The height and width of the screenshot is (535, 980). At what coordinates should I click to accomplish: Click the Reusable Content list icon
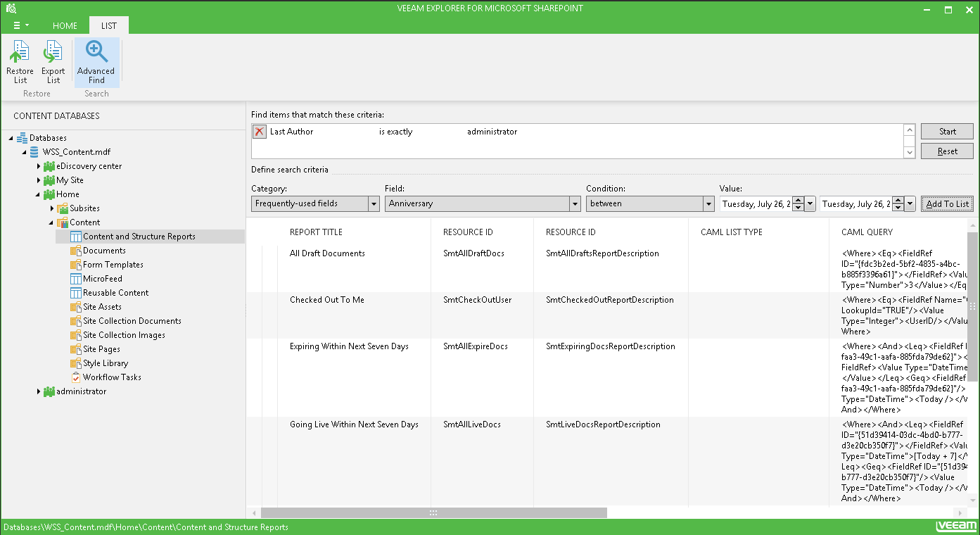coord(76,293)
